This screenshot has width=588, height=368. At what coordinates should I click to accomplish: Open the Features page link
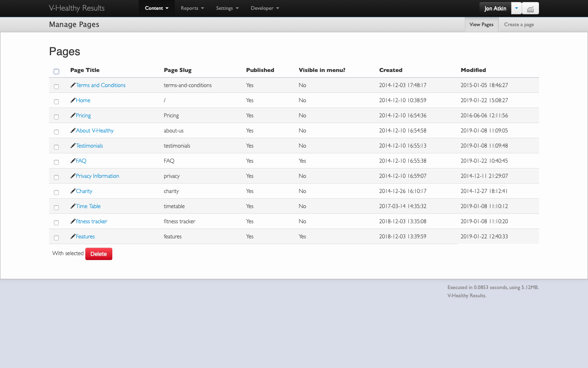click(x=85, y=236)
